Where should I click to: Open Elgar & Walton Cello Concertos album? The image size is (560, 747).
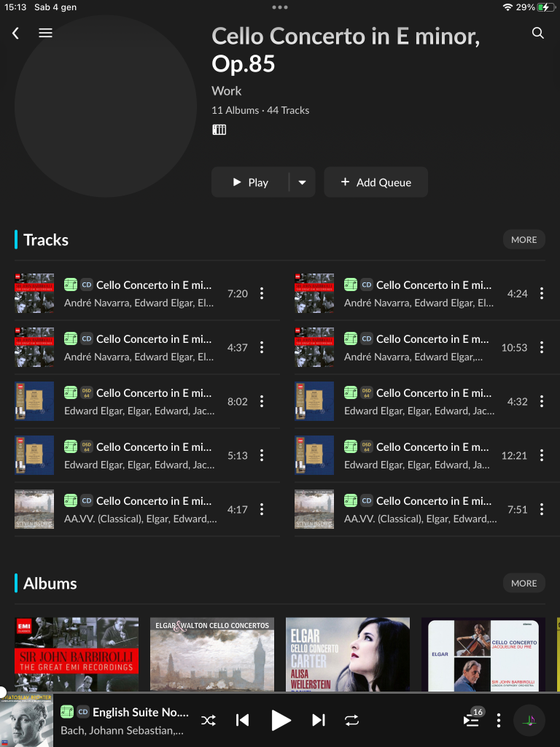coord(212,654)
